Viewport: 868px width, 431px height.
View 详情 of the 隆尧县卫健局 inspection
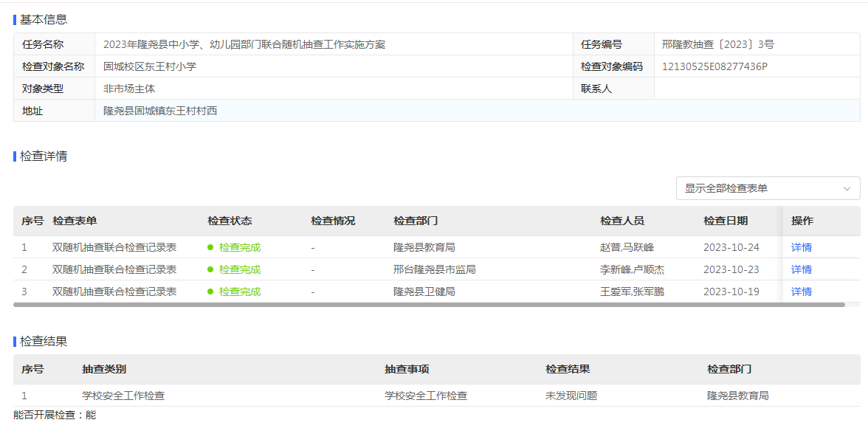[x=801, y=291]
